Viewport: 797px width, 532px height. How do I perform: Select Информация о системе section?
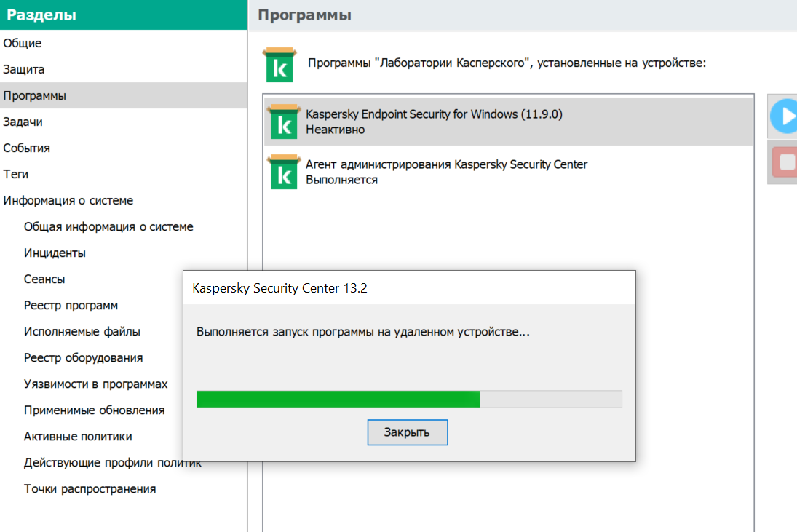pyautogui.click(x=124, y=200)
